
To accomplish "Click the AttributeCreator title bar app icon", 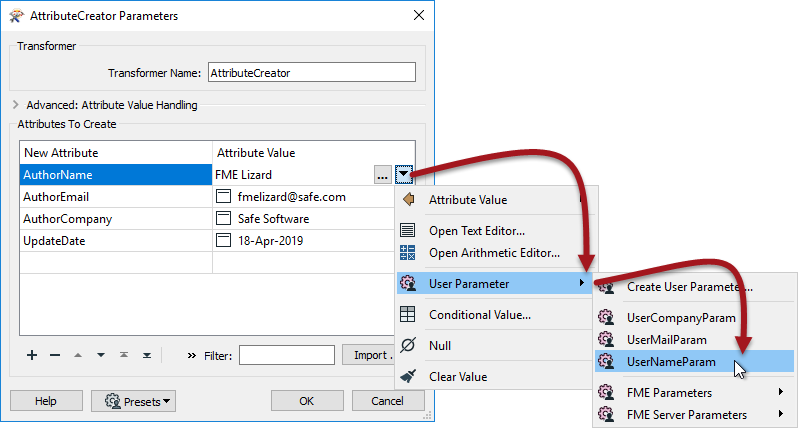I will pos(16,16).
